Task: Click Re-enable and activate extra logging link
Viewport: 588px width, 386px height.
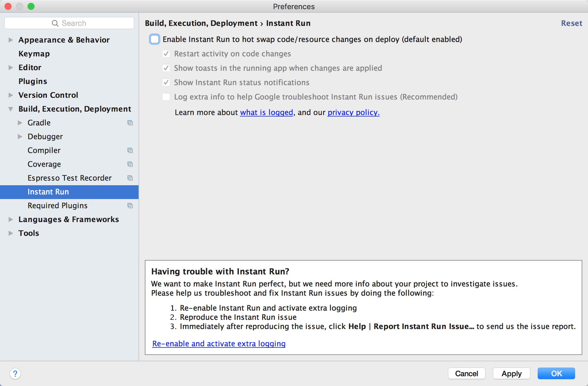Action: tap(219, 344)
